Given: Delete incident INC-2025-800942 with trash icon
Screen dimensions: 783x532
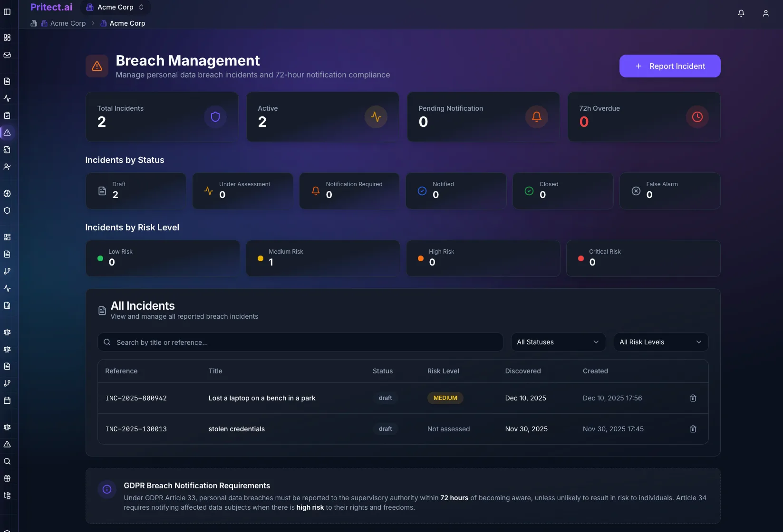Looking at the screenshot, I should (x=693, y=398).
